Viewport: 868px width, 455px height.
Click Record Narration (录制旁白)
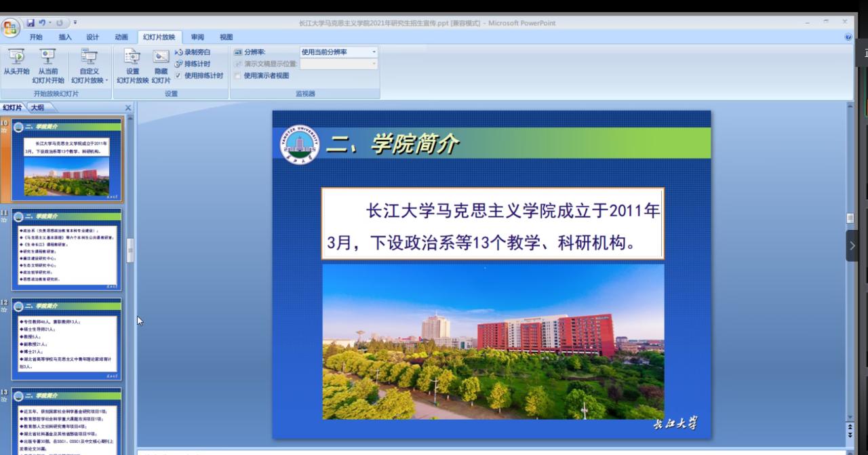click(193, 52)
